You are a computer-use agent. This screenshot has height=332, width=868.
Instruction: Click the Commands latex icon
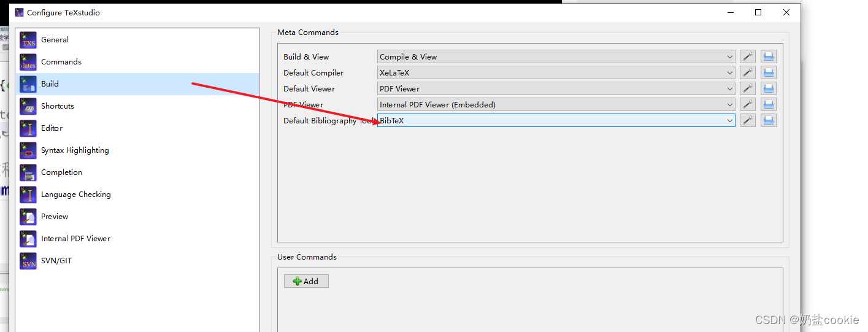(28, 62)
